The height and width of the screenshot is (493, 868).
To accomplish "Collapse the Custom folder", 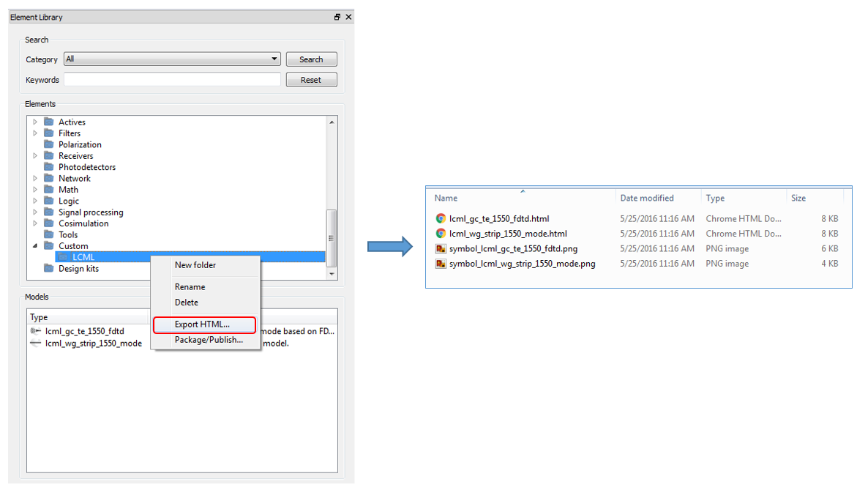I will pos(35,246).
